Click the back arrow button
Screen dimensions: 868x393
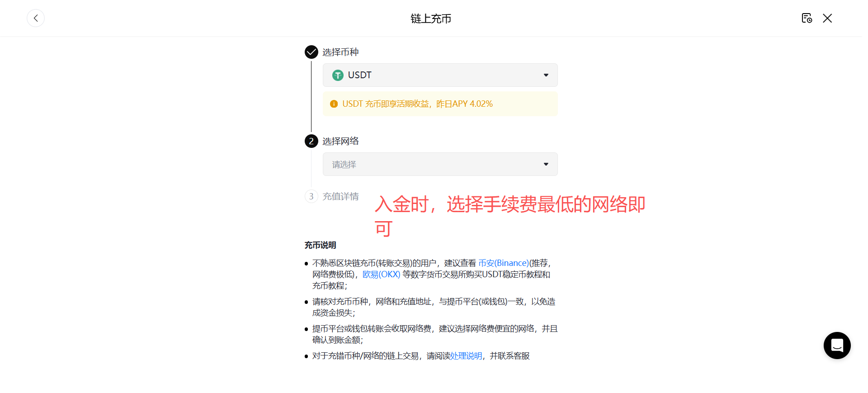[x=36, y=18]
